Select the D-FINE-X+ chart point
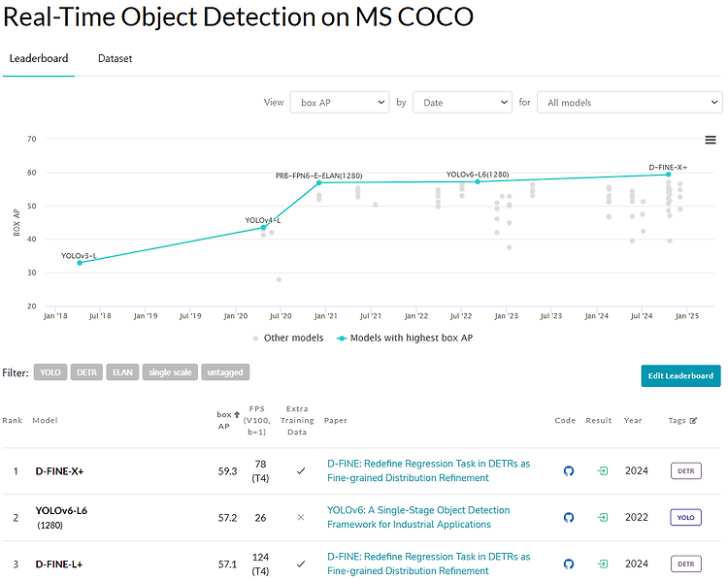Screen dimensions: 728x580 pyautogui.click(x=668, y=175)
